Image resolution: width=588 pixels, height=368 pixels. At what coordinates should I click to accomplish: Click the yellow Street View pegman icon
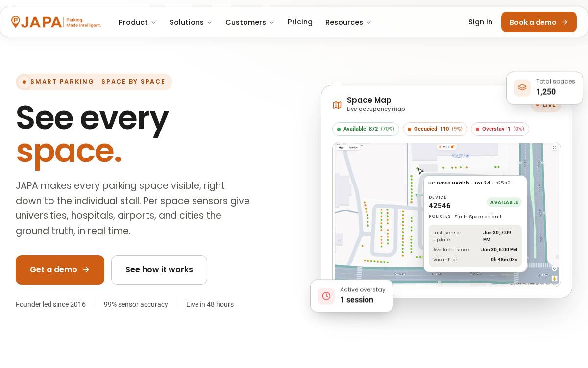554,278
